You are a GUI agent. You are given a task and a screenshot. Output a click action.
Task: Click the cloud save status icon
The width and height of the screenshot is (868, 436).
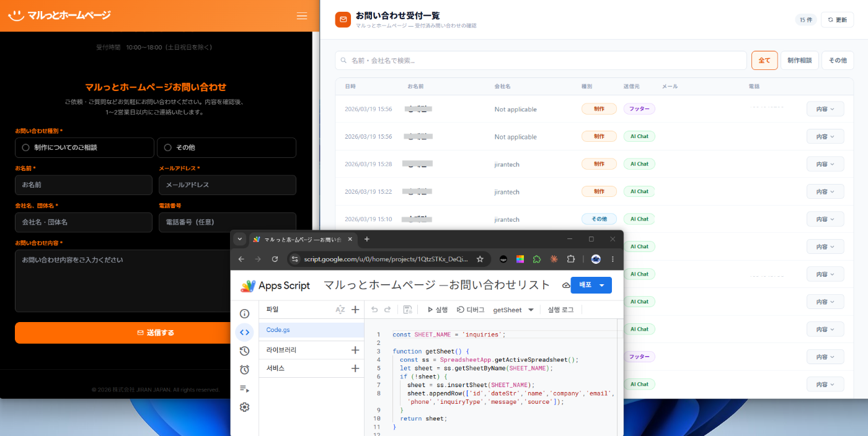point(566,286)
